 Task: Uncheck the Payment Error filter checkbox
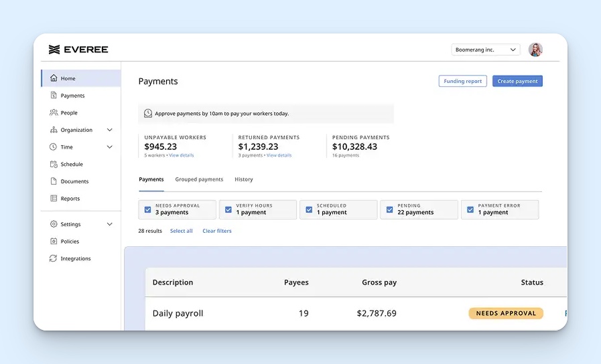click(x=470, y=209)
